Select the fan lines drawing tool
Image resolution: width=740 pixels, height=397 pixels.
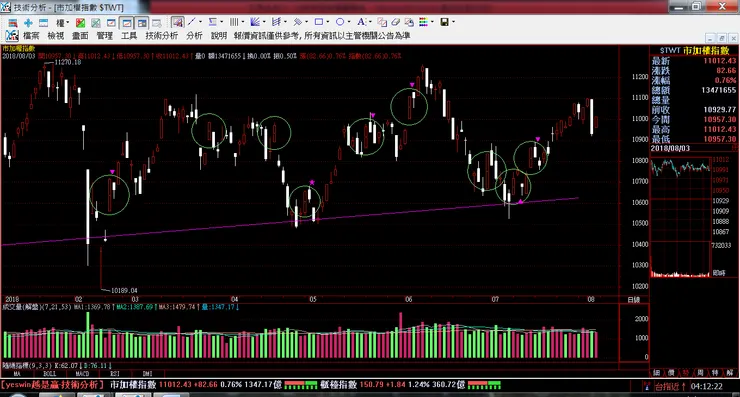point(255,22)
